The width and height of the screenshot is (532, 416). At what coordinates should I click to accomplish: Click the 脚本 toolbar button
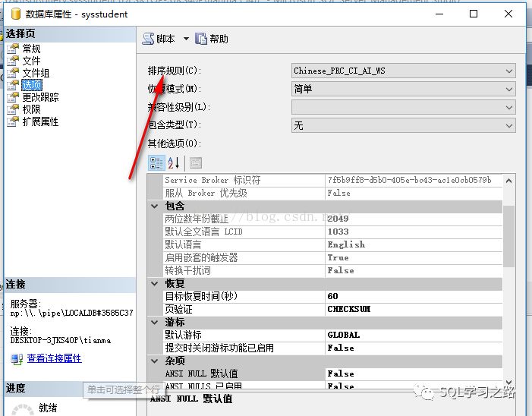click(159, 39)
